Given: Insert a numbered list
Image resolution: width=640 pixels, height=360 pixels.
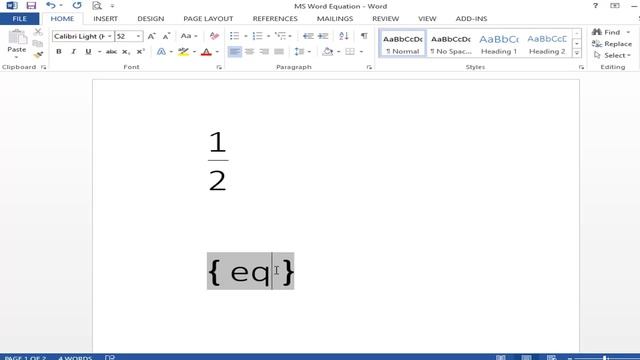Looking at the screenshot, I should [x=257, y=36].
